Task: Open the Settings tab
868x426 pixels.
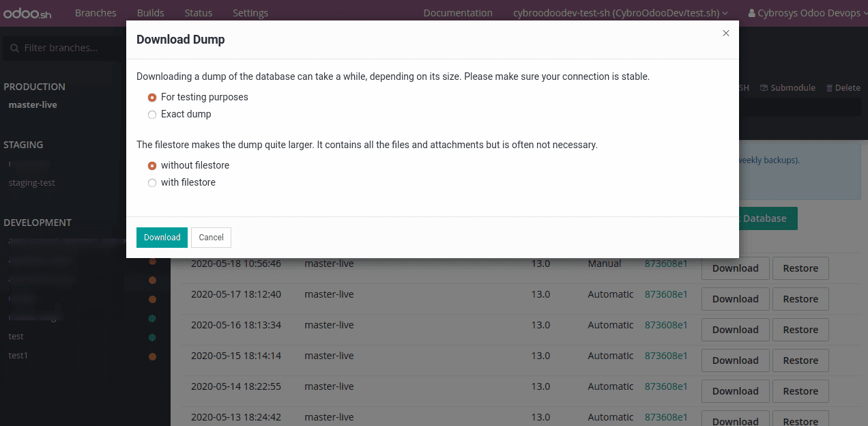Action: coord(250,13)
